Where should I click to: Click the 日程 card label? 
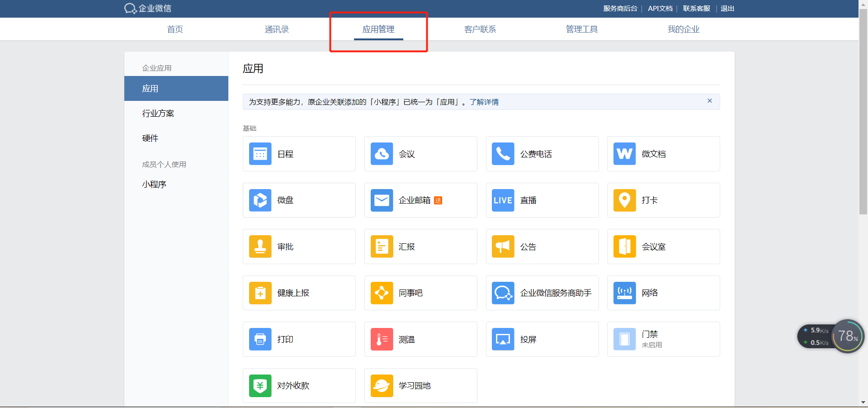(285, 154)
